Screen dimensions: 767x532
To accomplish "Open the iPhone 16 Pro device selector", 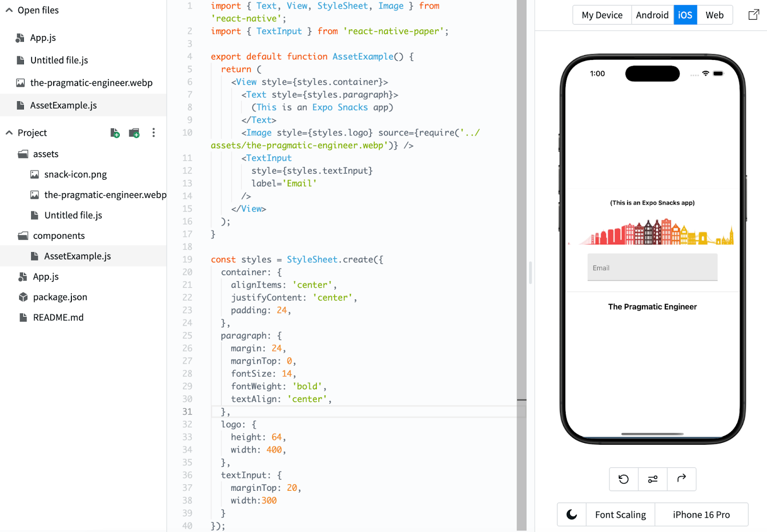I will click(701, 514).
